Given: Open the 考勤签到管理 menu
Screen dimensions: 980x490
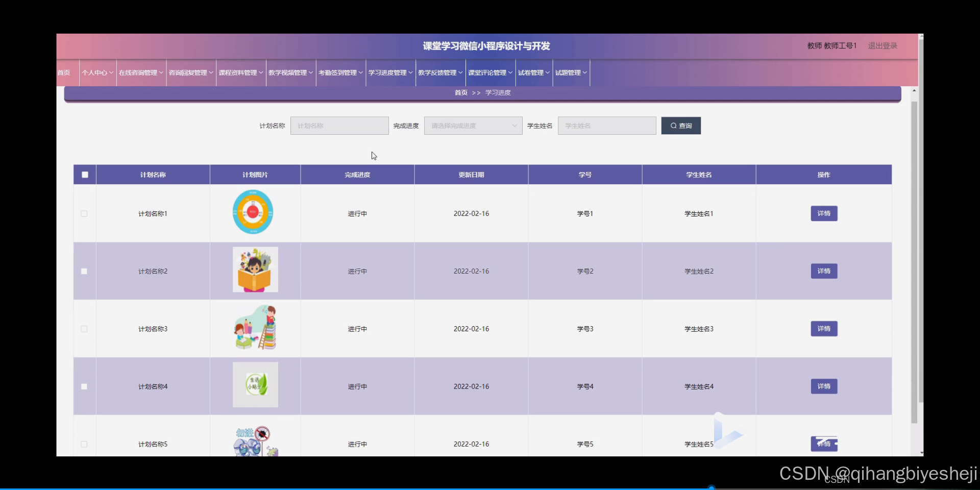Looking at the screenshot, I should (339, 72).
